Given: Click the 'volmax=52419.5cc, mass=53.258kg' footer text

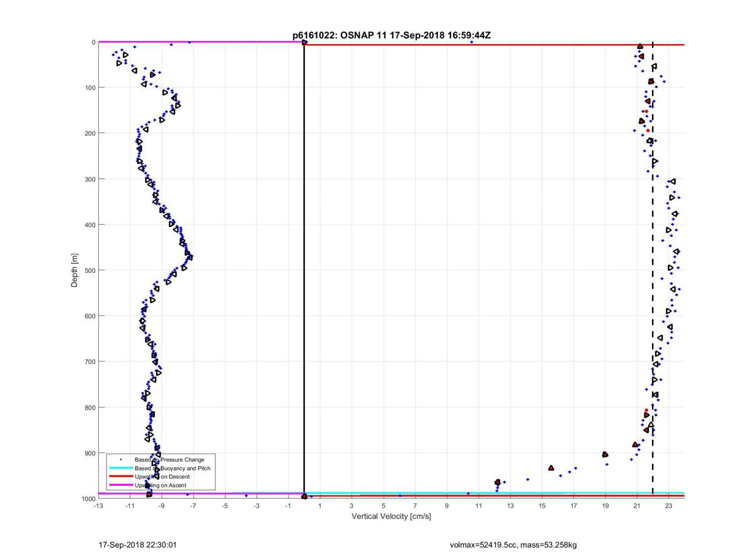Looking at the screenshot, I should coord(513,544).
